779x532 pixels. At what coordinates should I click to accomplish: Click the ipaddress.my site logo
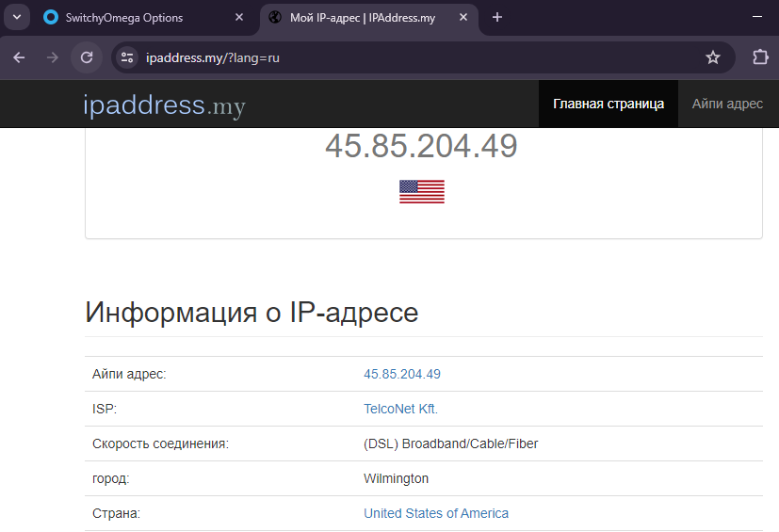[165, 105]
